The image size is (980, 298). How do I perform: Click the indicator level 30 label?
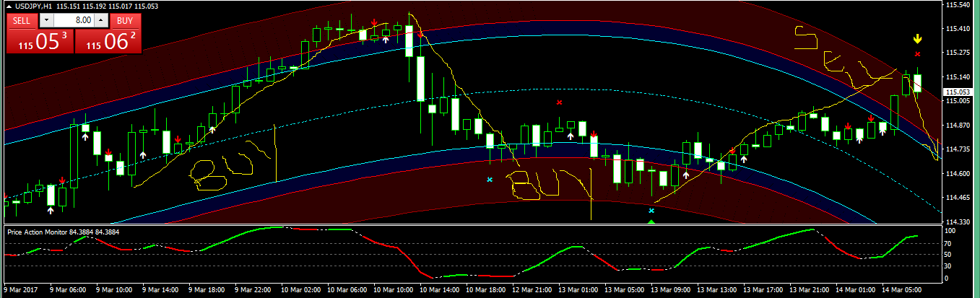[949, 266]
